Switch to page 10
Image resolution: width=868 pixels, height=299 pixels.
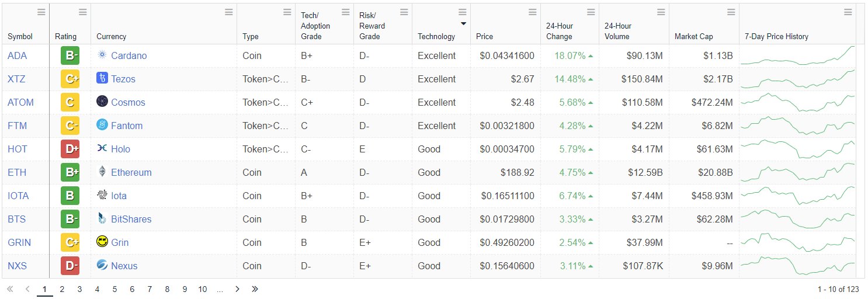tap(202, 288)
